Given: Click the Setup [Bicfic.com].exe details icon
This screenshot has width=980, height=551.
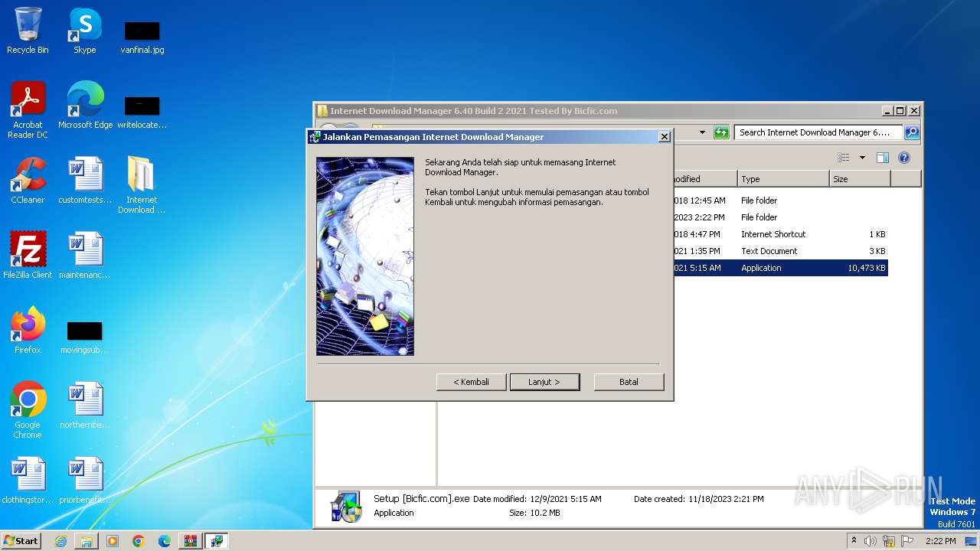Looking at the screenshot, I should point(346,506).
